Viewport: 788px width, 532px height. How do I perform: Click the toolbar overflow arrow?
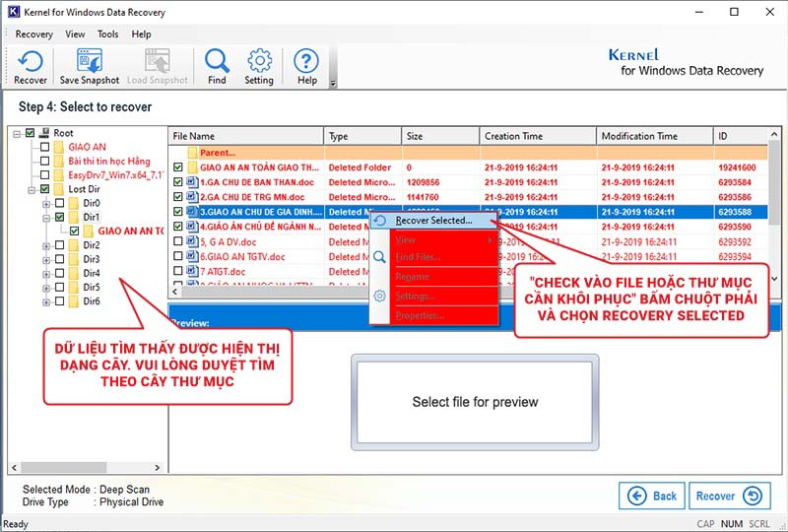tap(333, 84)
